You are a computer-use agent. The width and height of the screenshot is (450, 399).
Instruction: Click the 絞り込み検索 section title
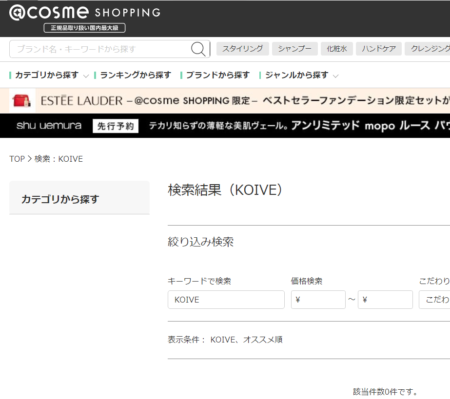201,242
